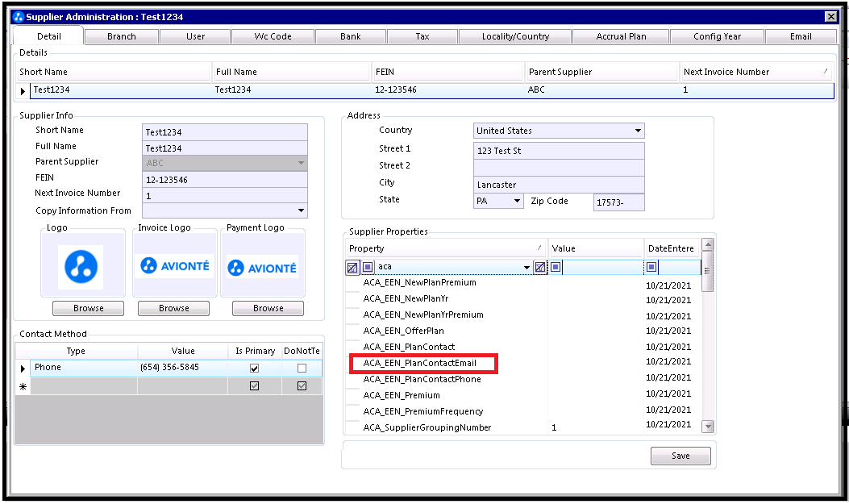Toggle Is Primary checkbox for Phone contact
Image resolution: width=849 pixels, height=504 pixels.
point(255,369)
